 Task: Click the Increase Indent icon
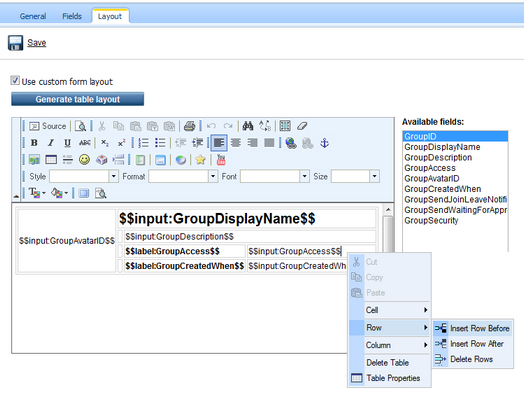coord(198,143)
